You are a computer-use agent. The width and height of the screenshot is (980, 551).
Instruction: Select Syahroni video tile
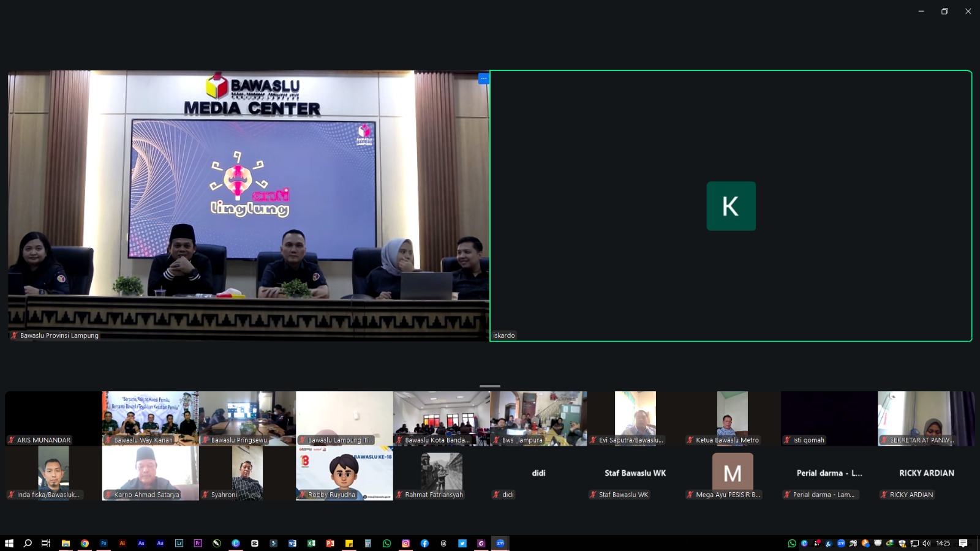247,473
